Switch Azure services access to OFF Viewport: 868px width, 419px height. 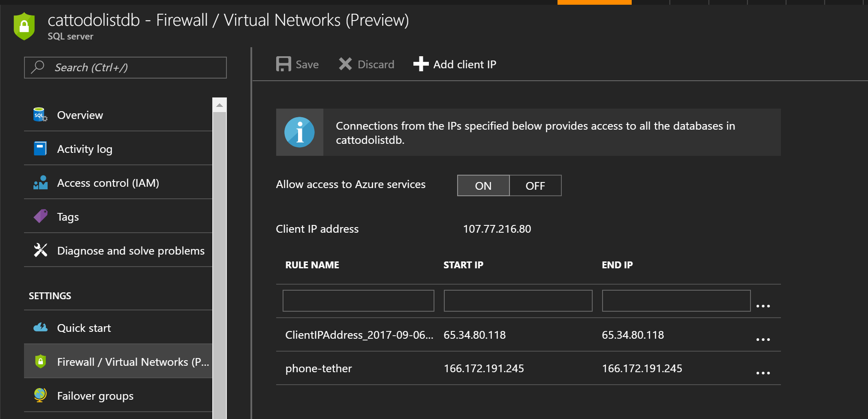(535, 185)
